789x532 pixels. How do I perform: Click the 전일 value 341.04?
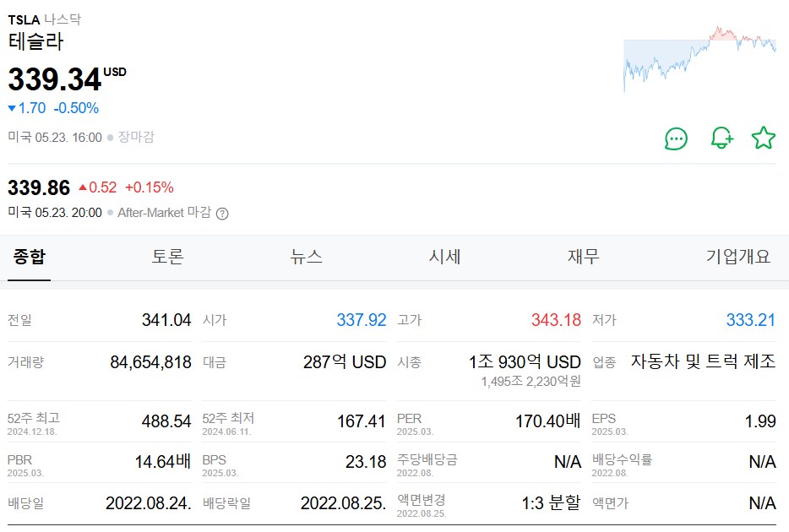[166, 320]
